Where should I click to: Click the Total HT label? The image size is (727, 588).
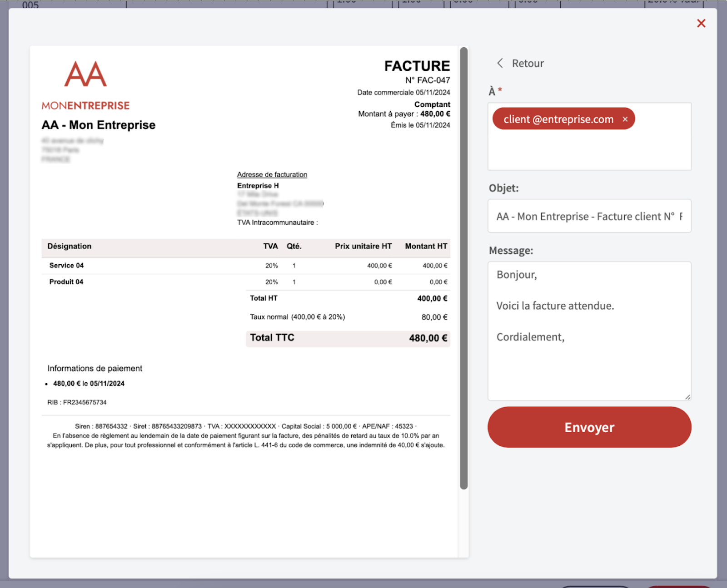point(264,298)
